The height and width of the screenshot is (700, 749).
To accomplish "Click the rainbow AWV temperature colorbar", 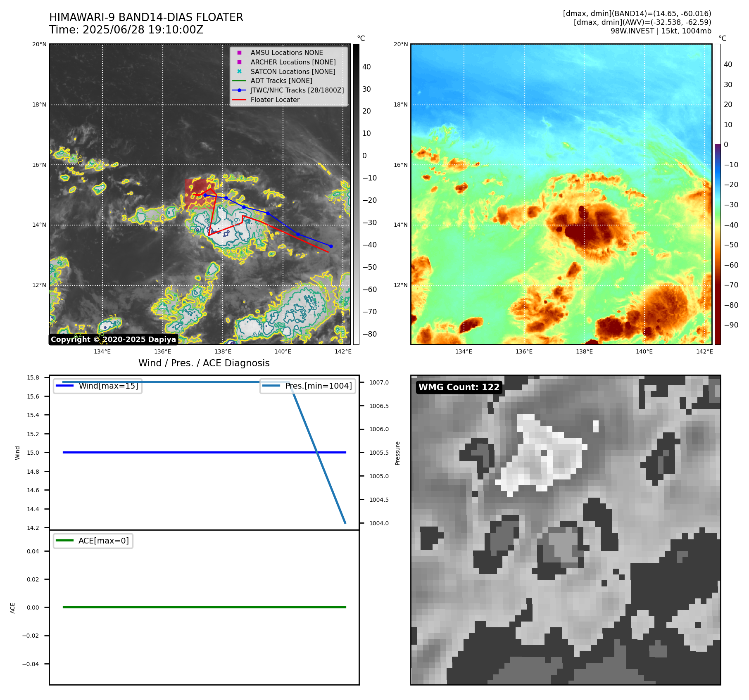I will click(x=718, y=194).
